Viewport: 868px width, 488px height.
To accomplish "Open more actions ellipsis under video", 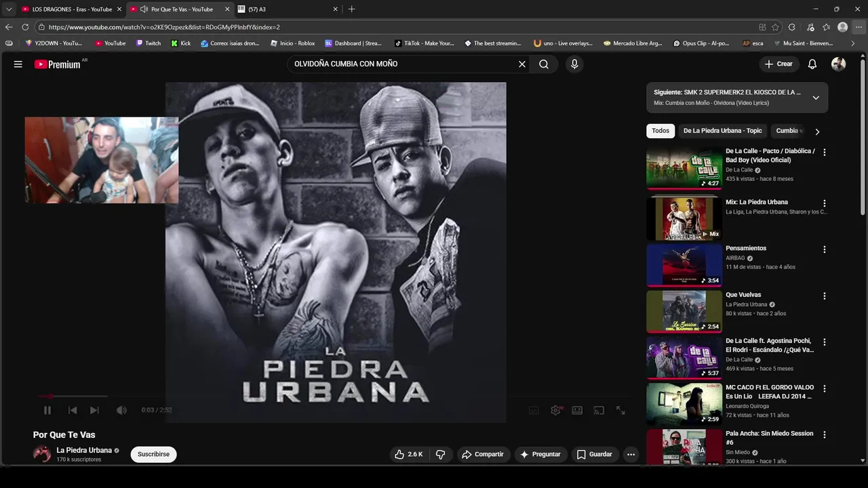I will [x=631, y=454].
